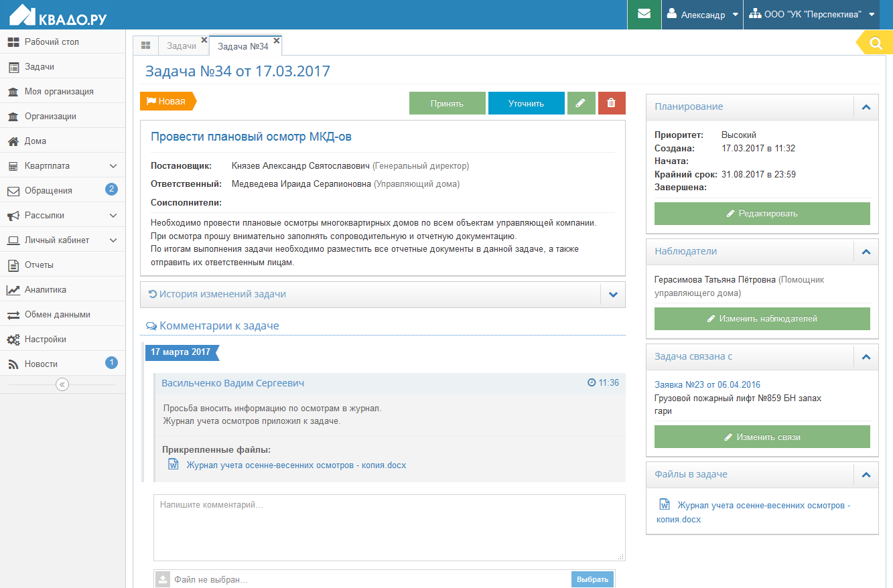Click the 11:36 comment time

pyautogui.click(x=603, y=383)
